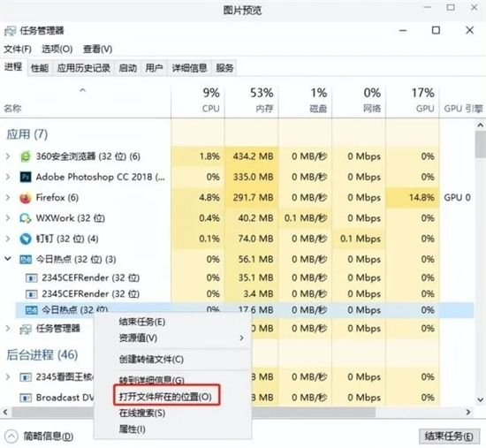Expand the 钉钉 (4) process group
The width and height of the screenshot is (486, 448).
click(x=8, y=239)
